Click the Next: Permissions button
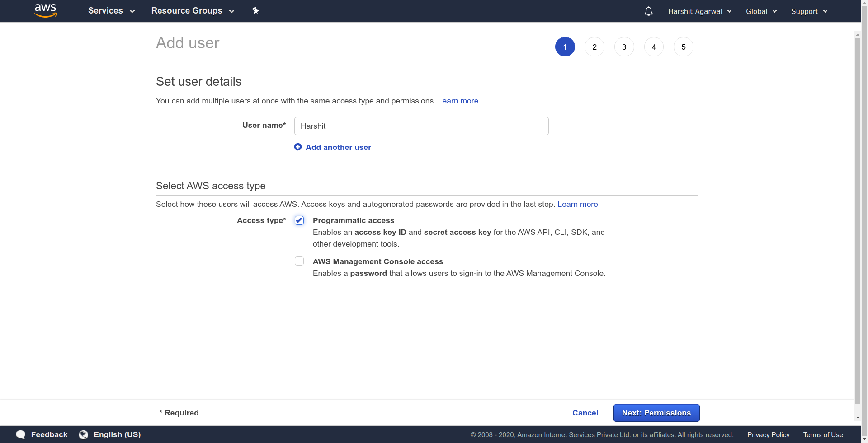 (x=656, y=413)
